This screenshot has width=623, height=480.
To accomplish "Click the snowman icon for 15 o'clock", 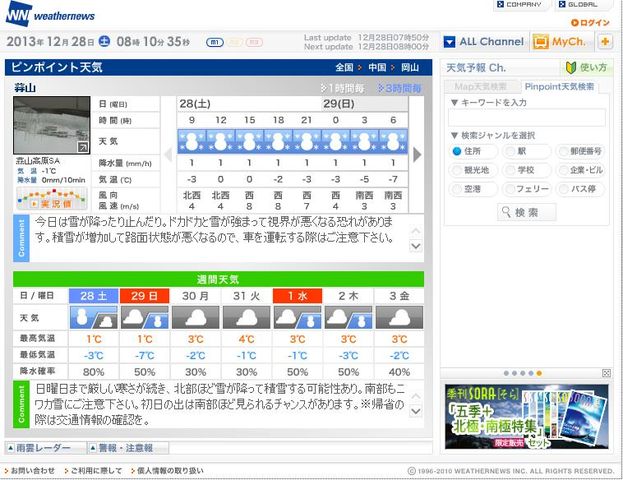I will tap(249, 141).
